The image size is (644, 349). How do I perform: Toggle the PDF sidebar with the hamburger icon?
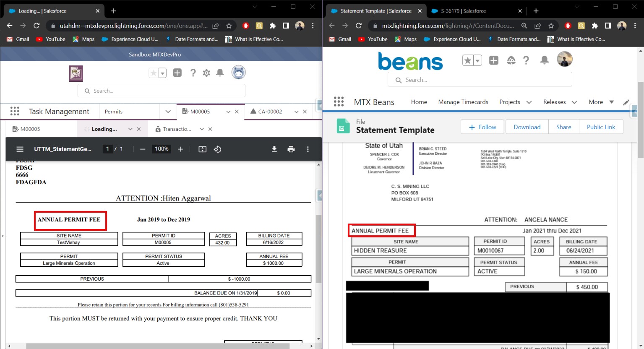[20, 149]
